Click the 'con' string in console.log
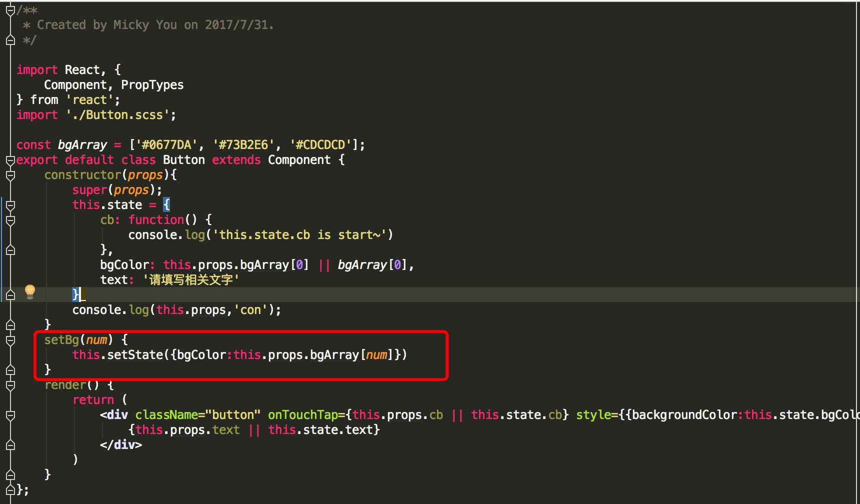 click(x=250, y=310)
